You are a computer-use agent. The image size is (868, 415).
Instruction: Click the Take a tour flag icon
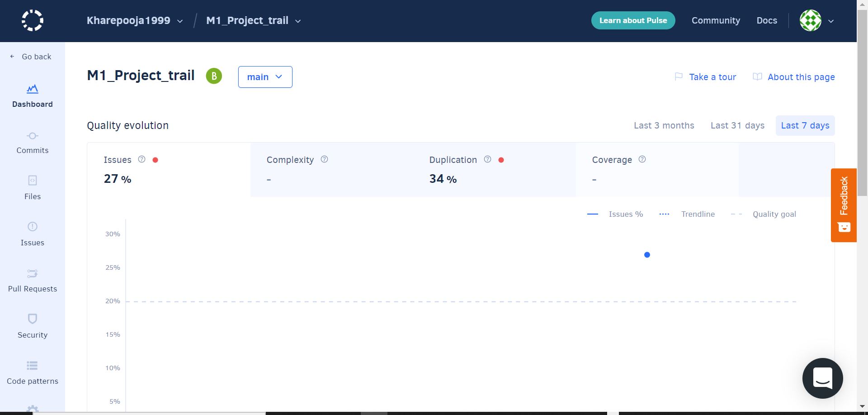[679, 77]
